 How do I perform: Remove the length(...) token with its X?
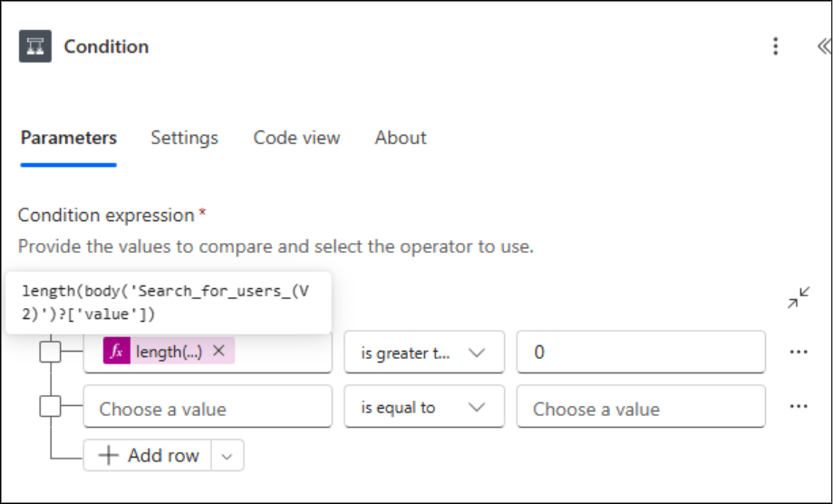[x=218, y=352]
